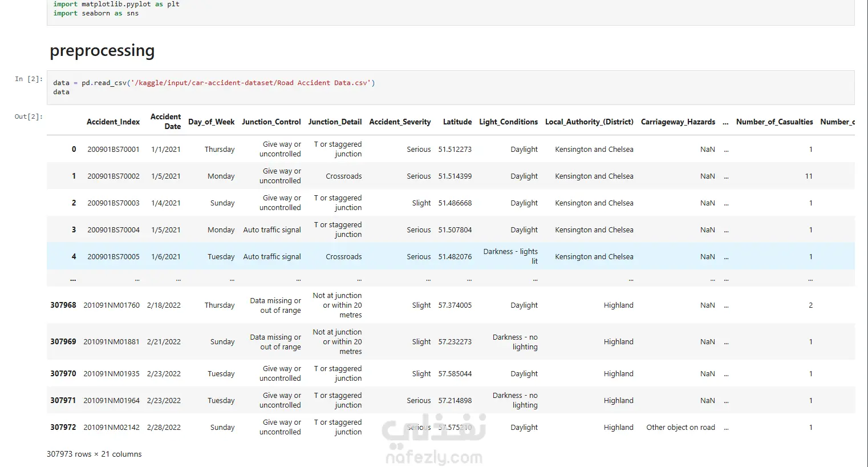Click Highland in row 307970
868x467 pixels.
point(619,373)
